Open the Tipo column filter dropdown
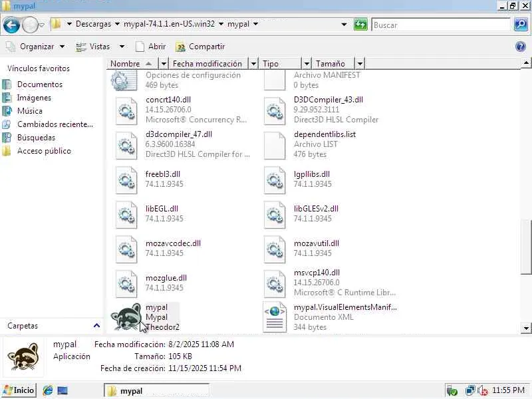Viewport: 532px width, 399px height. [x=307, y=63]
